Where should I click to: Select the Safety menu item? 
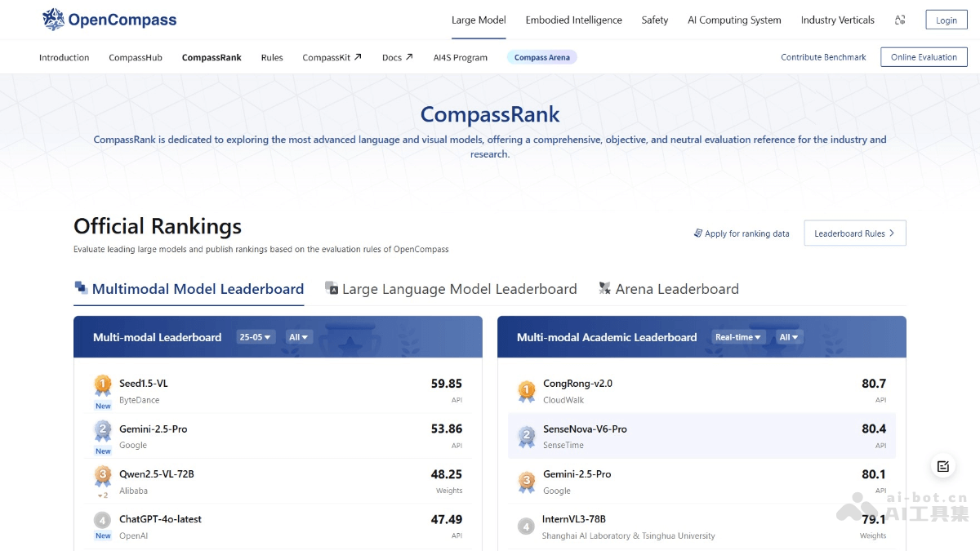tap(654, 20)
